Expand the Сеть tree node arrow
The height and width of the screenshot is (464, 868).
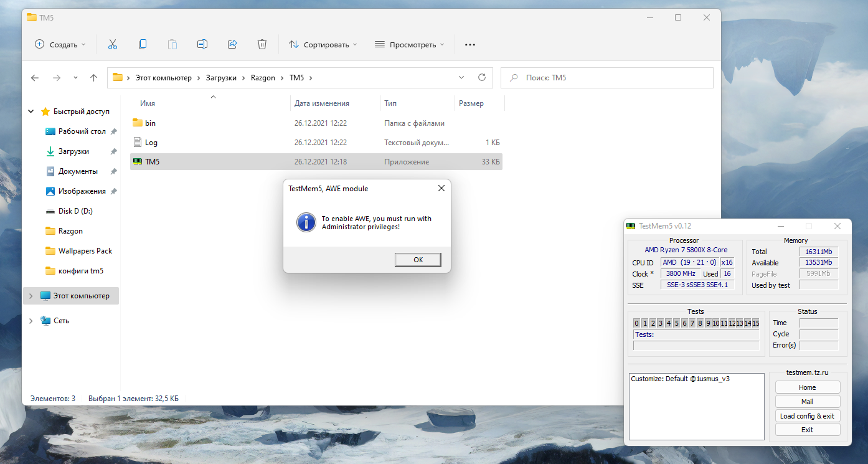coord(31,321)
